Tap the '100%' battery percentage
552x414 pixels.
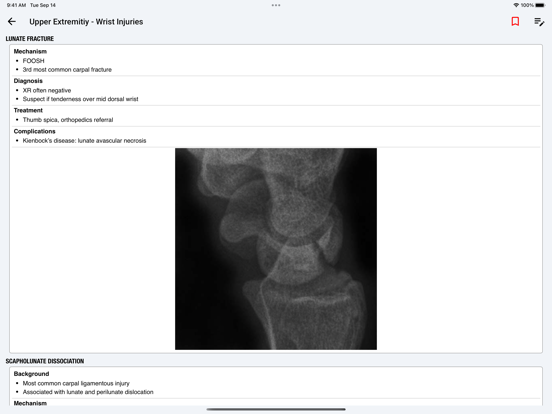(527, 5)
